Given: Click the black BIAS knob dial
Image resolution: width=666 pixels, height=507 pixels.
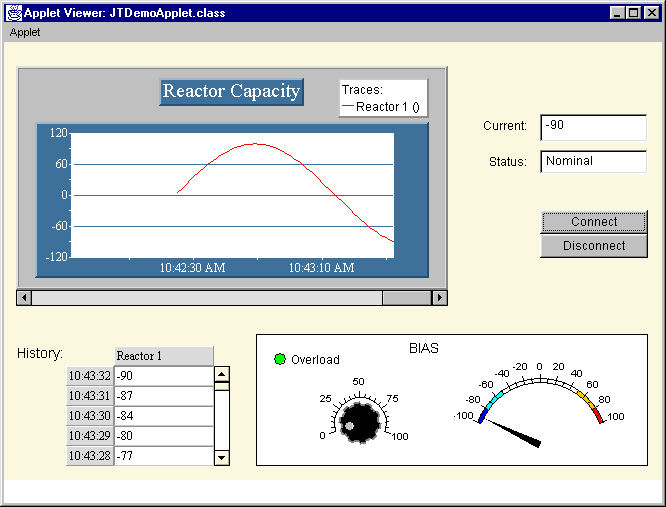Looking at the screenshot, I should 360,422.
